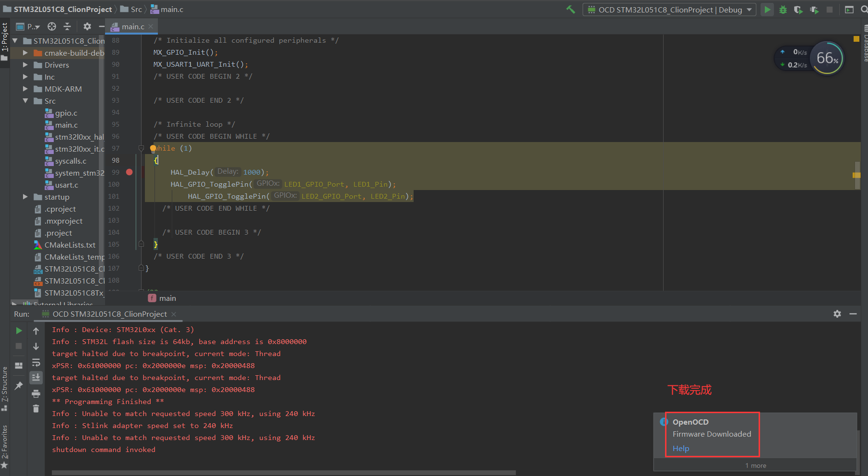Toggle the breakpoint on line 99
The height and width of the screenshot is (476, 868).
(x=129, y=172)
